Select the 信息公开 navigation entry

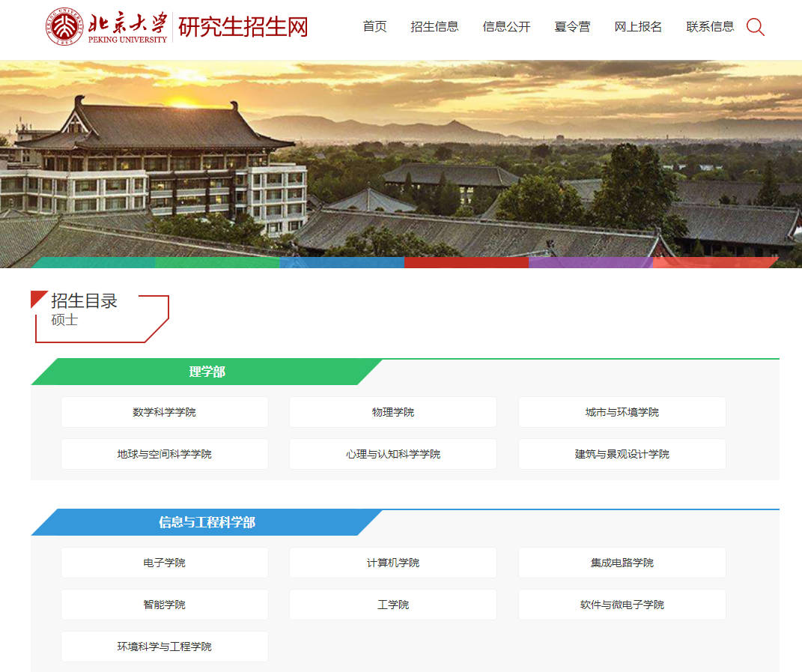coord(502,26)
